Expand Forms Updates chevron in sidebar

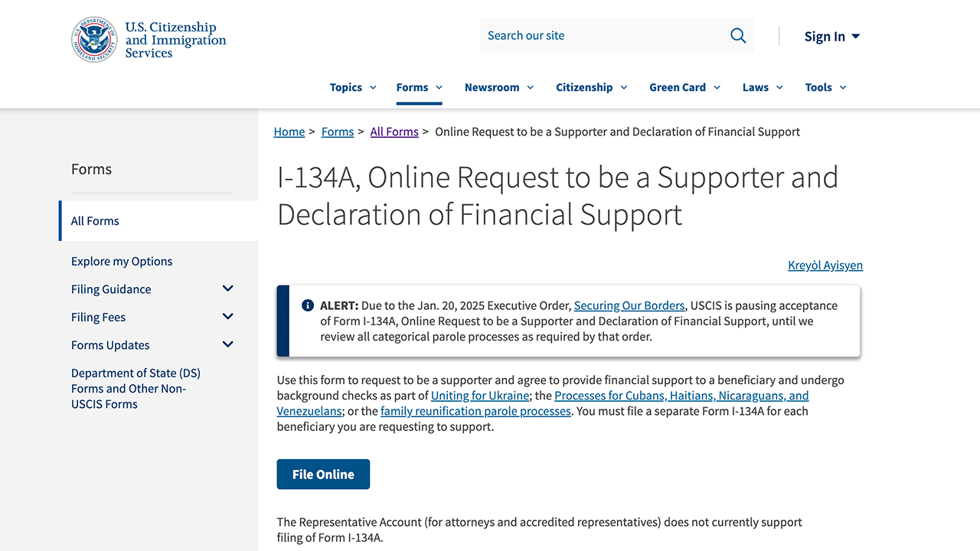(227, 344)
